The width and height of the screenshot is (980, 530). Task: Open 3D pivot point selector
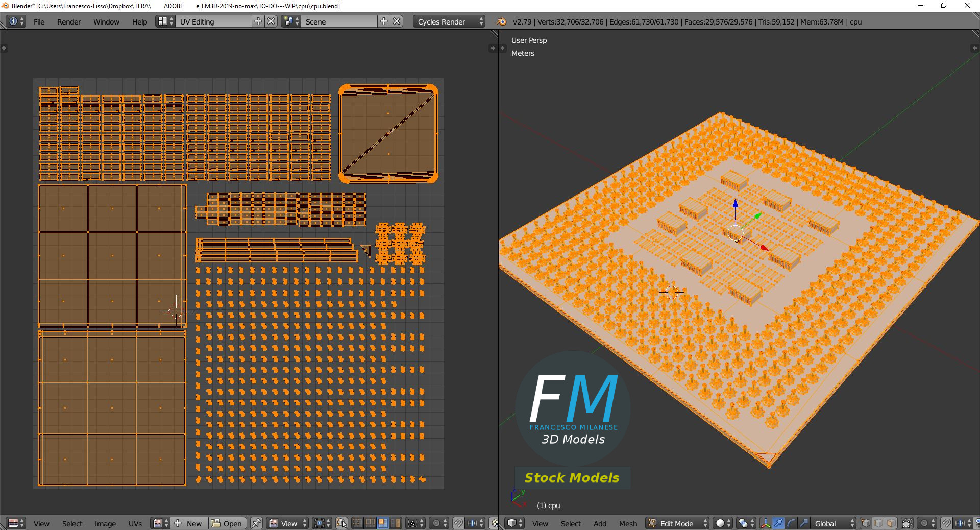click(746, 523)
